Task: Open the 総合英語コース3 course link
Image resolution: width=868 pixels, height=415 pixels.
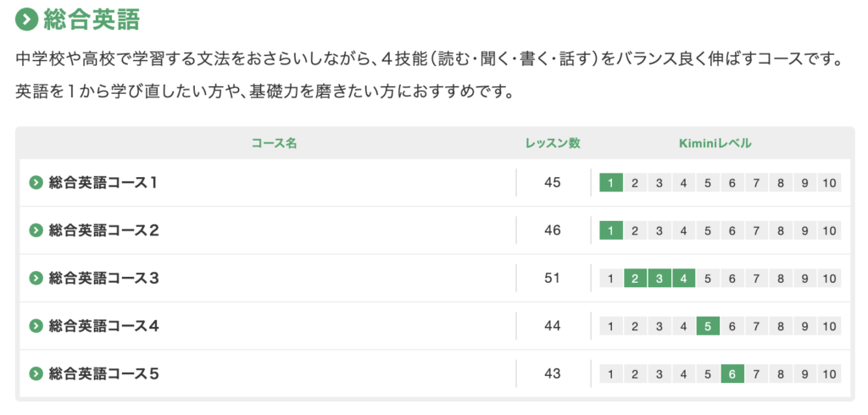Action: (x=103, y=279)
